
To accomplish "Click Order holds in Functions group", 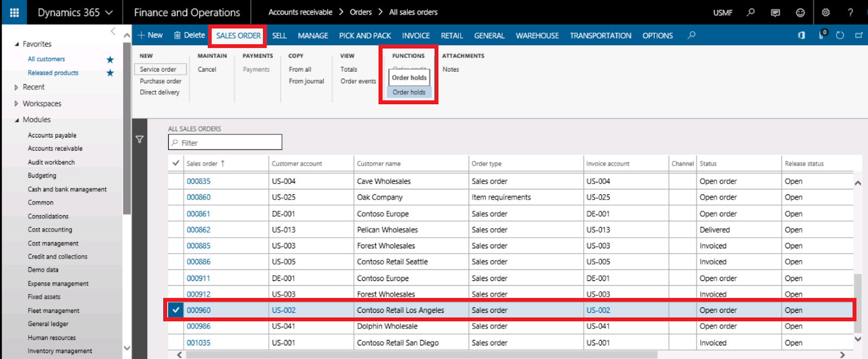I will click(409, 92).
